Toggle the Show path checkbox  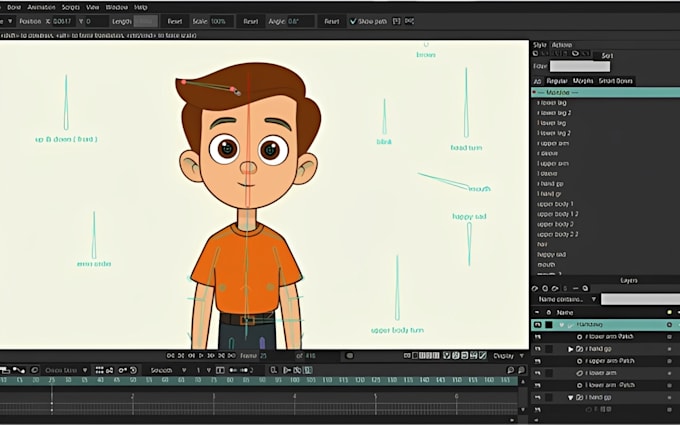point(353,21)
